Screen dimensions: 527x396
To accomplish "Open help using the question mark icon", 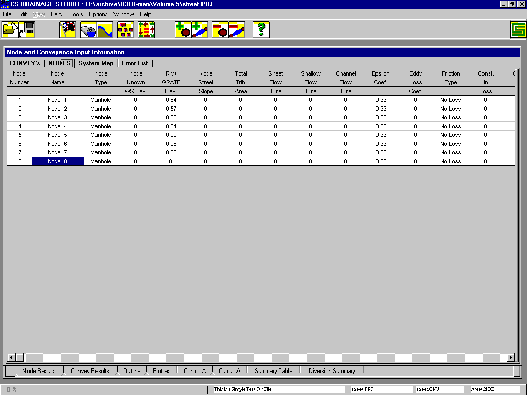I will 261,29.
